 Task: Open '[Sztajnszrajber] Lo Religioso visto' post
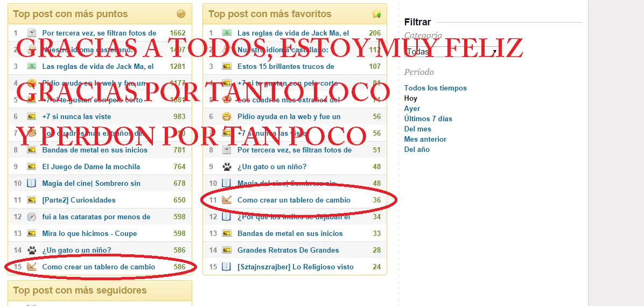(x=295, y=267)
